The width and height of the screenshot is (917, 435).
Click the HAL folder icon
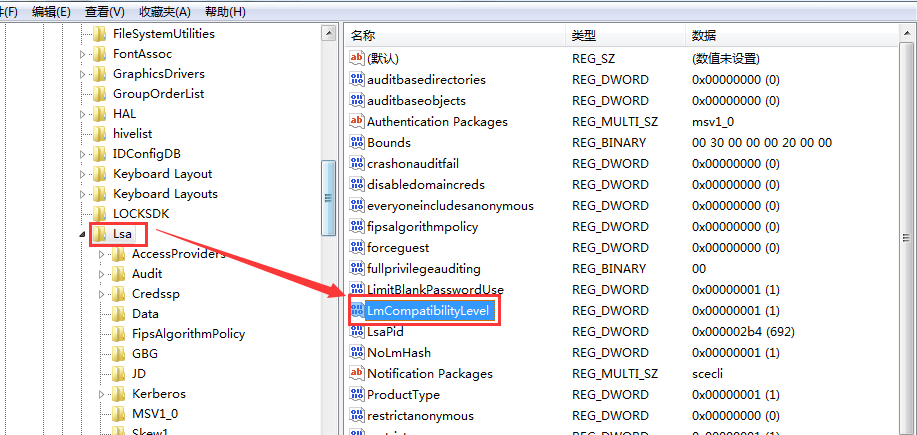(99, 113)
